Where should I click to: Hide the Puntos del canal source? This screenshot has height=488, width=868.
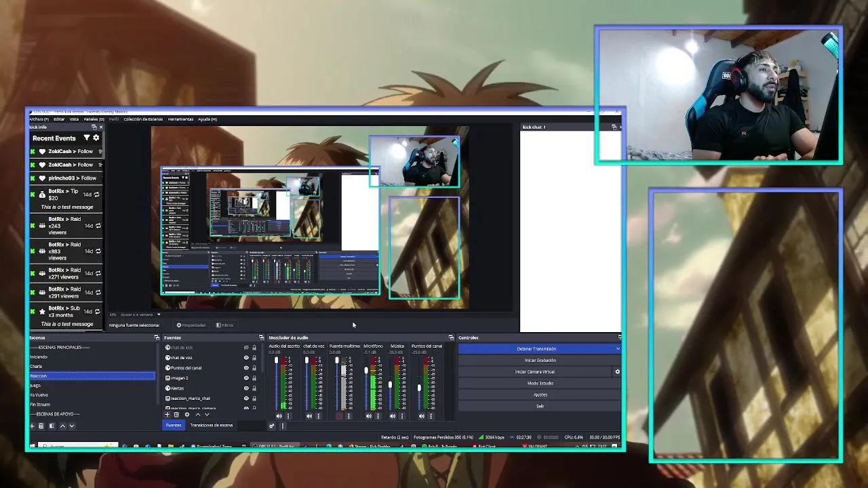pos(246,368)
